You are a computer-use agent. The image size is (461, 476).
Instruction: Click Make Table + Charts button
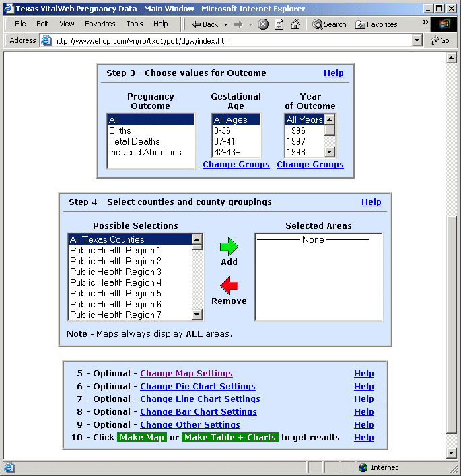click(x=230, y=437)
